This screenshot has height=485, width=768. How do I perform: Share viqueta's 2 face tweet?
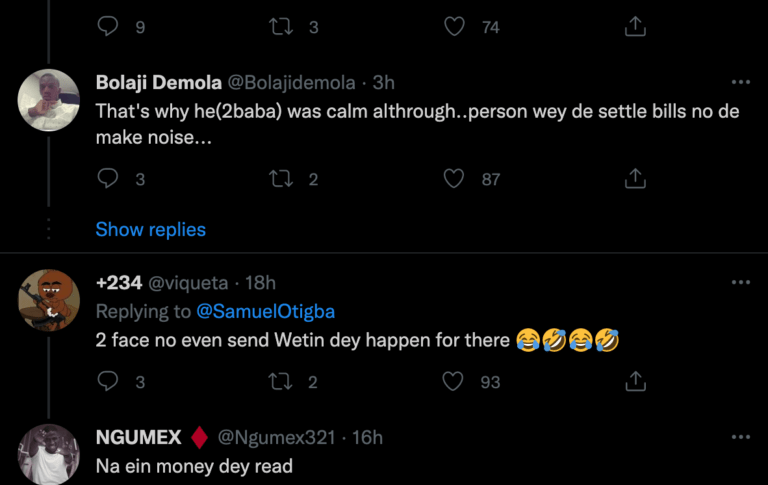[x=635, y=381]
